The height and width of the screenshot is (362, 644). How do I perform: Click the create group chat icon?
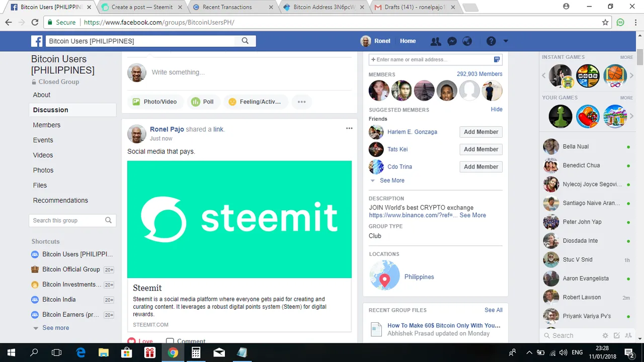(628, 335)
